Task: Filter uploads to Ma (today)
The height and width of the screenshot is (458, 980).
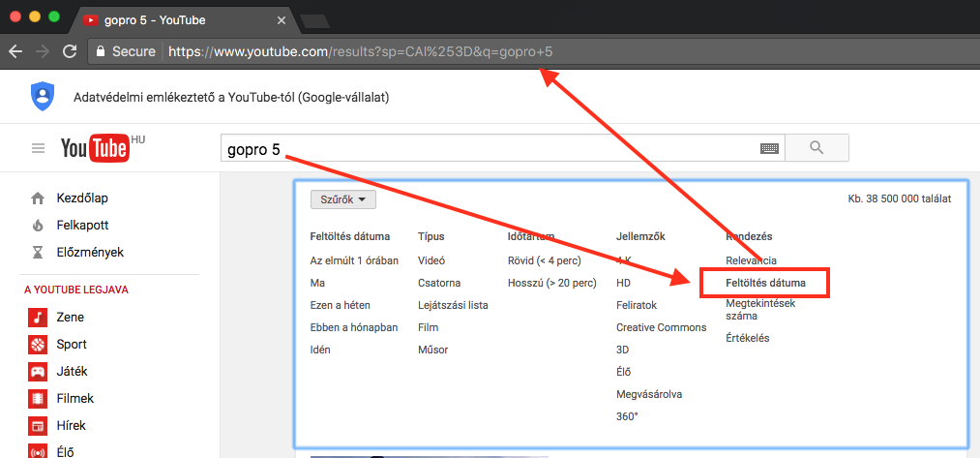Action: 317,283
